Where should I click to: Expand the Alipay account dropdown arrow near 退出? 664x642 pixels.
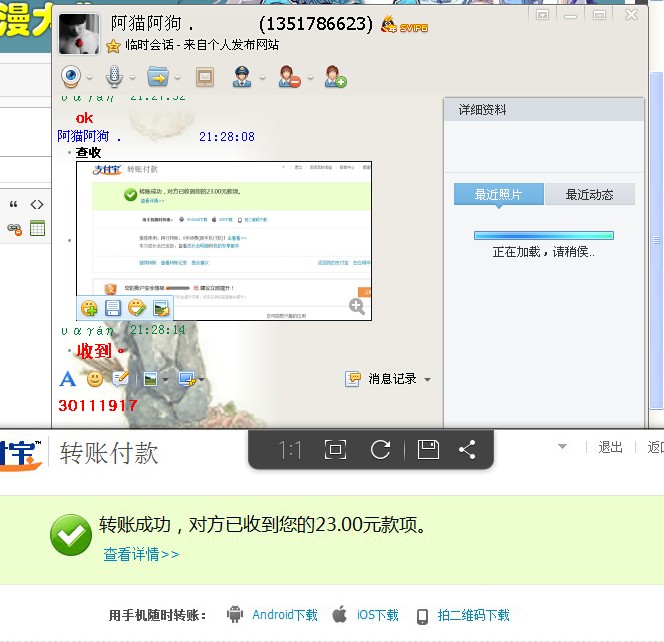coord(562,446)
